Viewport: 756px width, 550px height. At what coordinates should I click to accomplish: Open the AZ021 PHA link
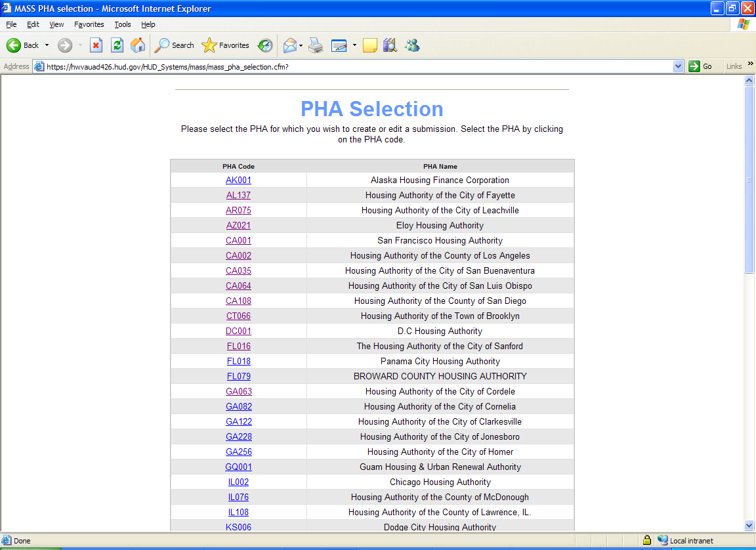238,225
